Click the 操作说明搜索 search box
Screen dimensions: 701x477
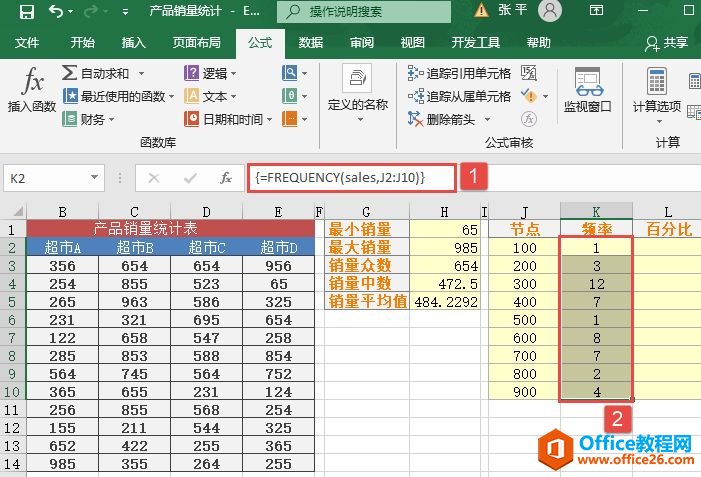[x=363, y=12]
